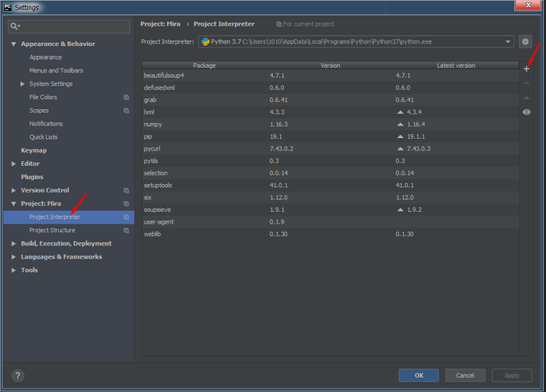Click the plus icon to install package
The image size is (546, 392).
point(526,69)
